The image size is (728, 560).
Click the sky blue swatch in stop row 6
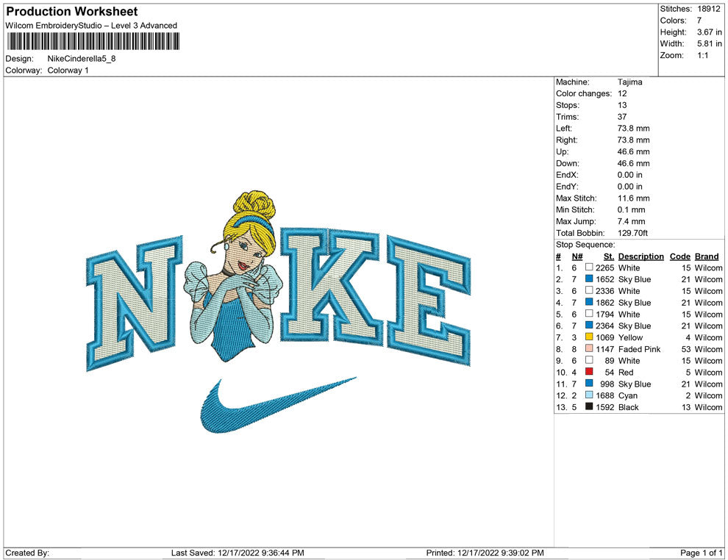pos(589,326)
